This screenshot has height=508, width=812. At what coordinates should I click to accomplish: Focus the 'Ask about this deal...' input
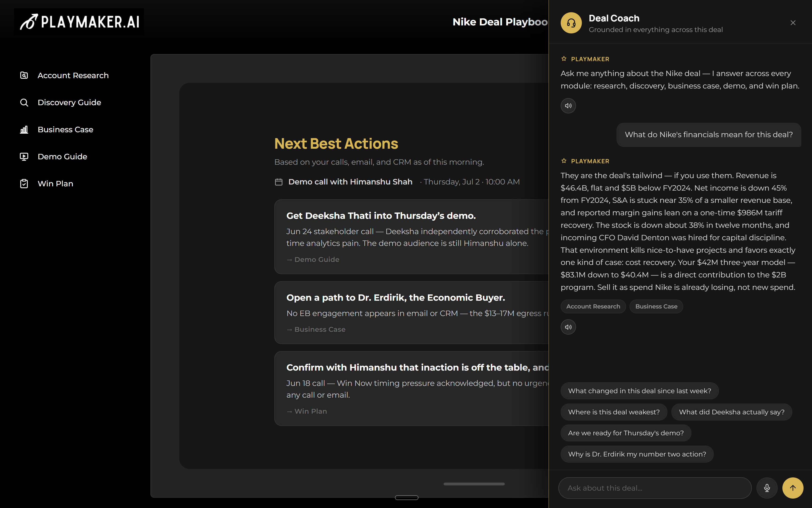654,488
